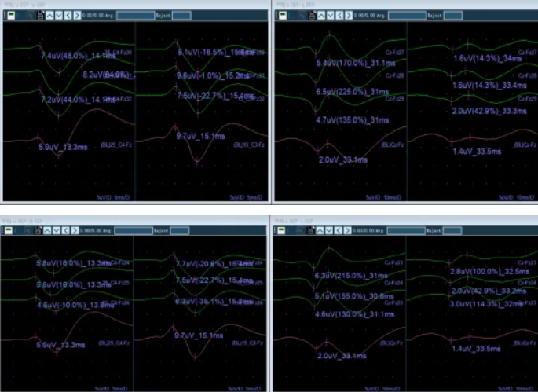Screen dimensions: 538x392
Task: Select 9.7uV_15.1ms baseline label in top-left window
Action: (201, 136)
